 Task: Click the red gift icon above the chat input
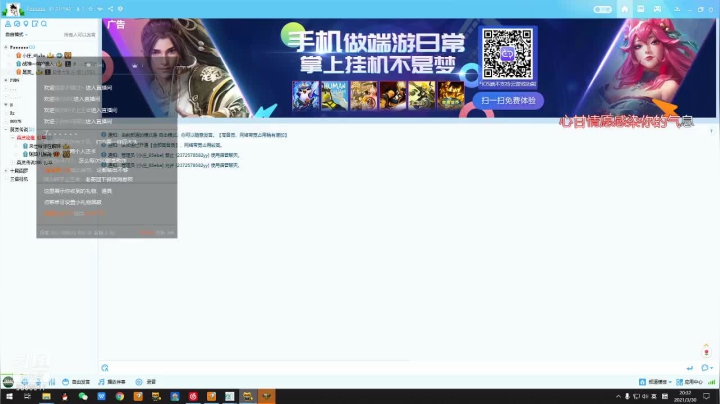coord(706,352)
